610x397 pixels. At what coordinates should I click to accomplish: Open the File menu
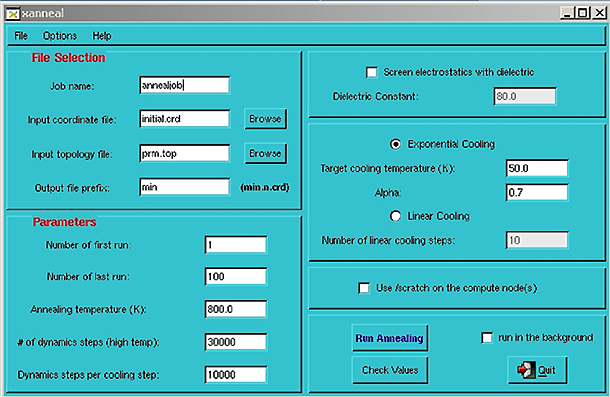click(x=21, y=36)
